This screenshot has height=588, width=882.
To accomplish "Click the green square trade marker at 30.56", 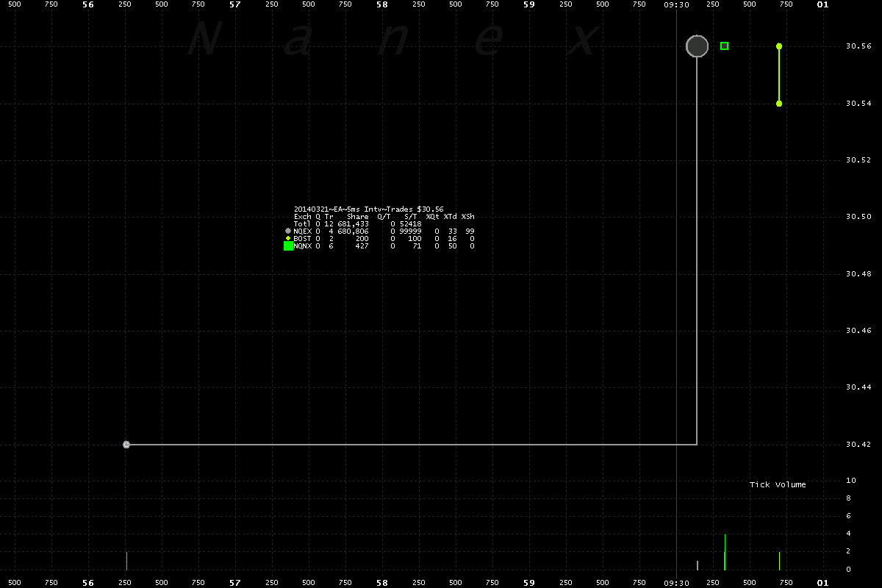I will pos(724,46).
